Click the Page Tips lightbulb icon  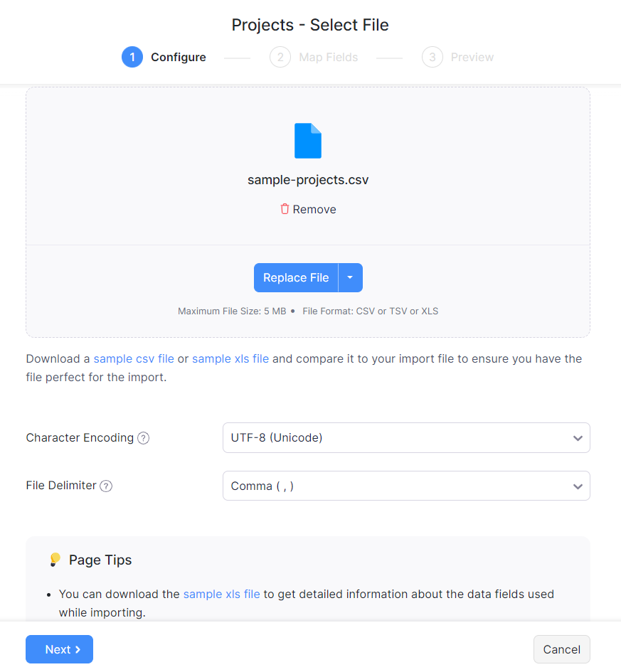[x=55, y=560]
